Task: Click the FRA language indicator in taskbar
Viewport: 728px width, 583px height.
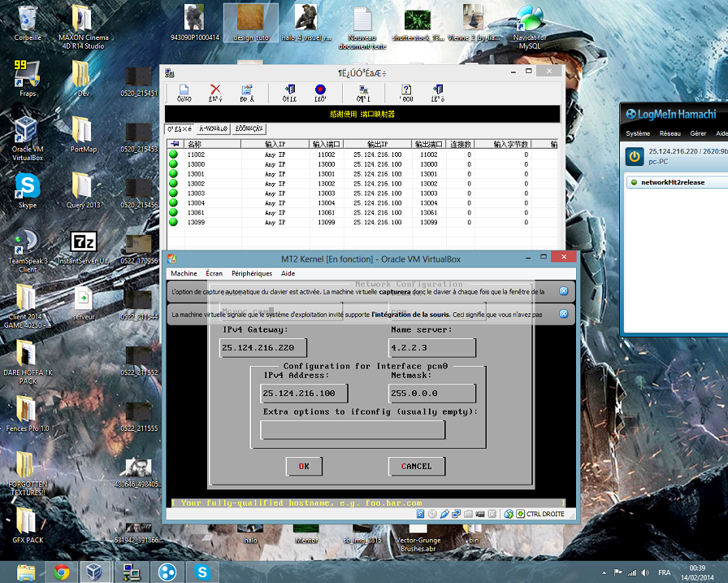Action: (664, 572)
